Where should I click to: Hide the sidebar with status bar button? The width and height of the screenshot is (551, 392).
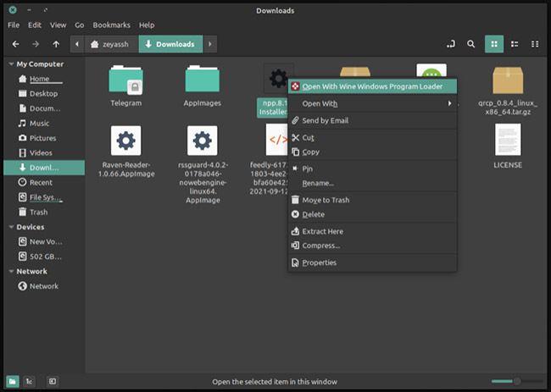(x=53, y=382)
